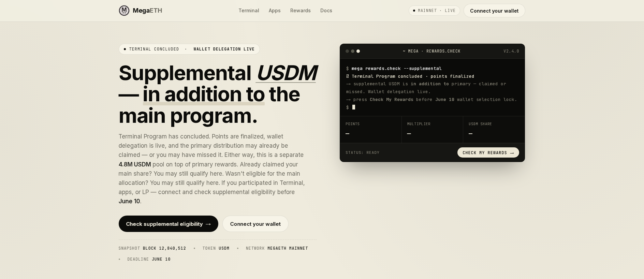Click the Multiplier stat cell
This screenshot has width=644, height=279.
[432, 130]
